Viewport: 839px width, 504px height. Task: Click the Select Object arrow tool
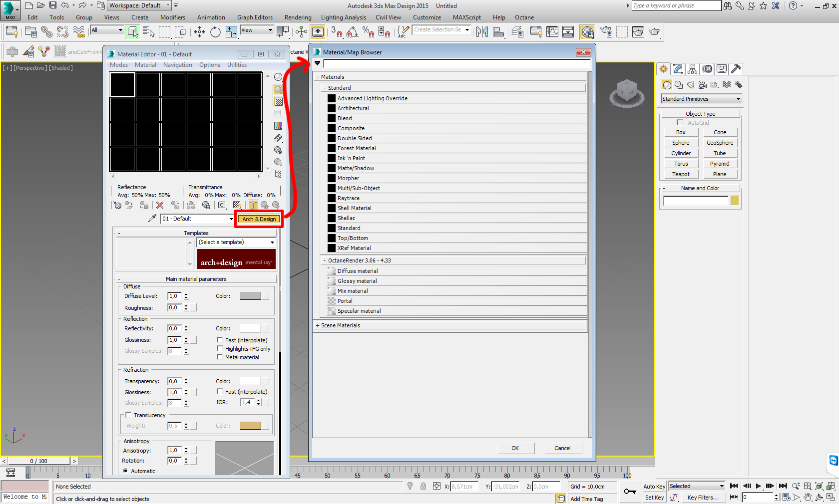tap(133, 32)
